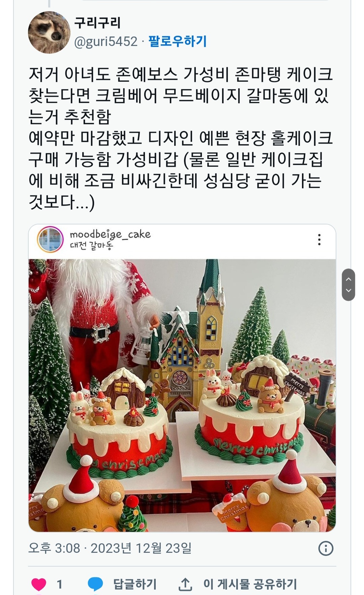The height and width of the screenshot is (595, 364).
Task: Open the 구리구리 display name
Action: pos(97,23)
